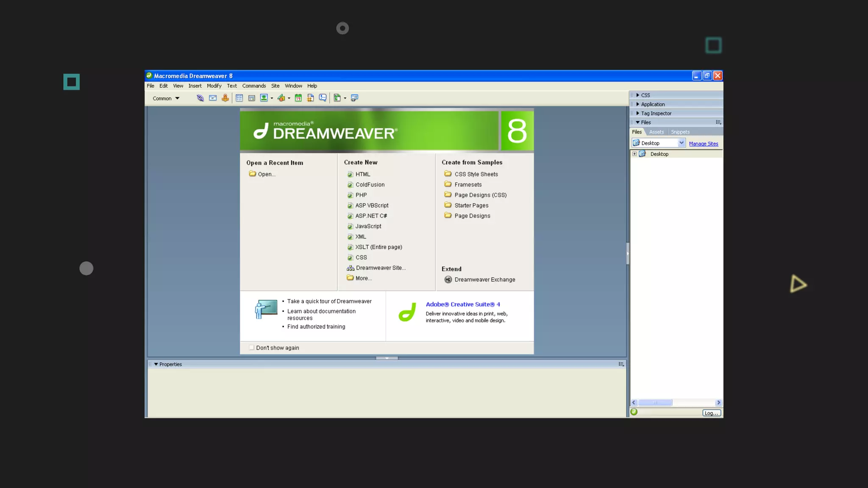Create a new HTML document
The width and height of the screenshot is (868, 488).
362,174
